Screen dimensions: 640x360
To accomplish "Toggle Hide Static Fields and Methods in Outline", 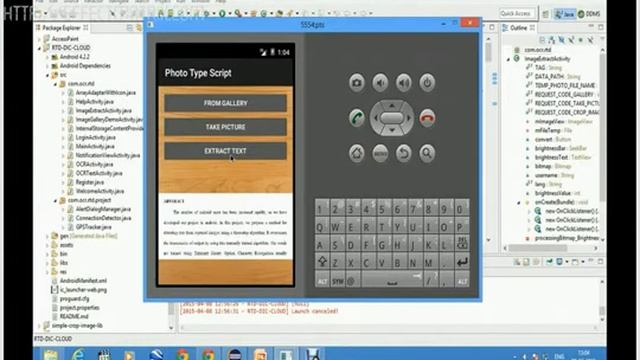I will point(571,40).
